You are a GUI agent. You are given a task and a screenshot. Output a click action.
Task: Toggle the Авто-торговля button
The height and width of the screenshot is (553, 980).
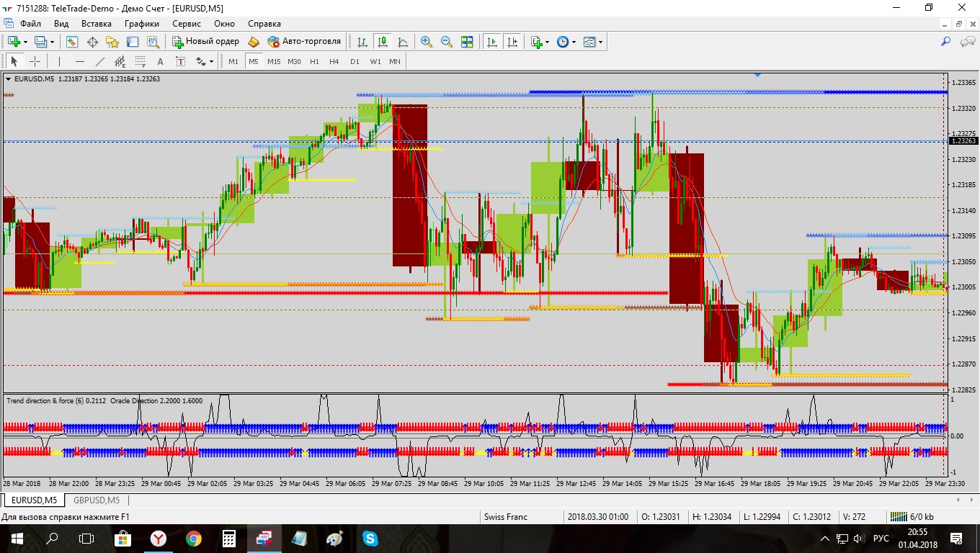coord(304,42)
